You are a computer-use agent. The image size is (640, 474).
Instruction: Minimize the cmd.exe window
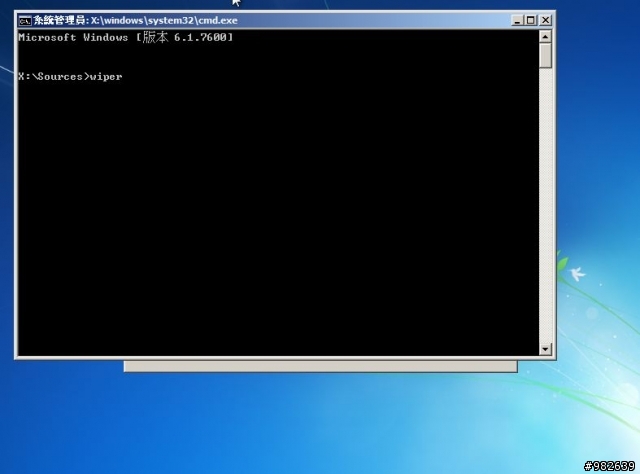[517, 20]
